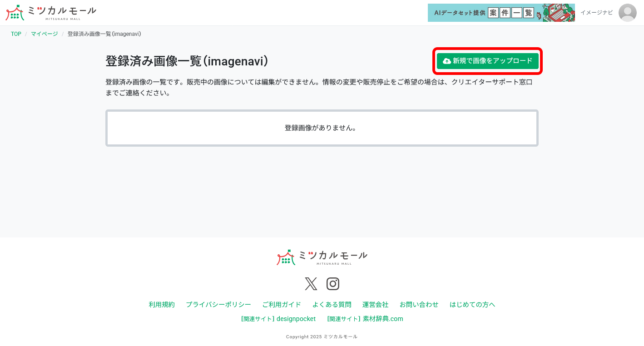Open the Instagram icon in footer

tap(333, 283)
